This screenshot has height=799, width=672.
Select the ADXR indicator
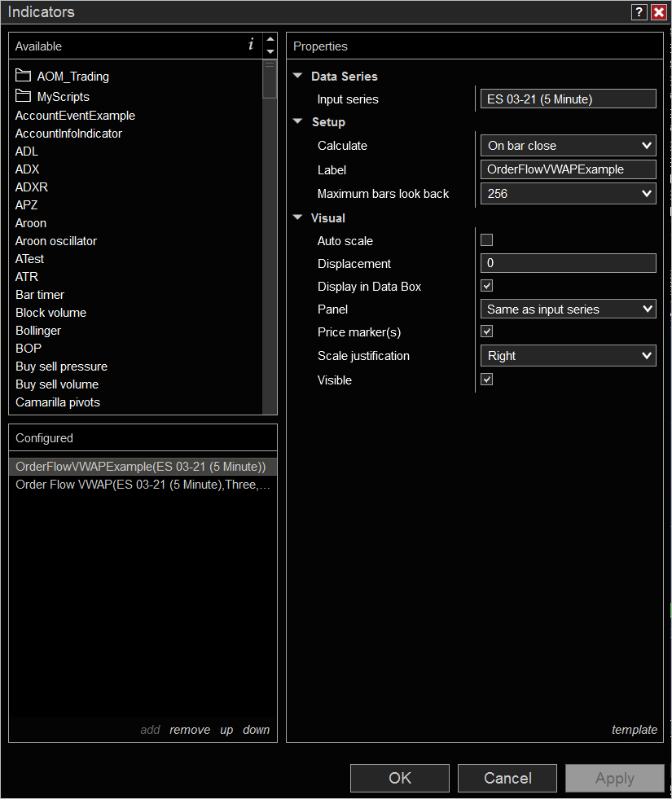tap(32, 187)
